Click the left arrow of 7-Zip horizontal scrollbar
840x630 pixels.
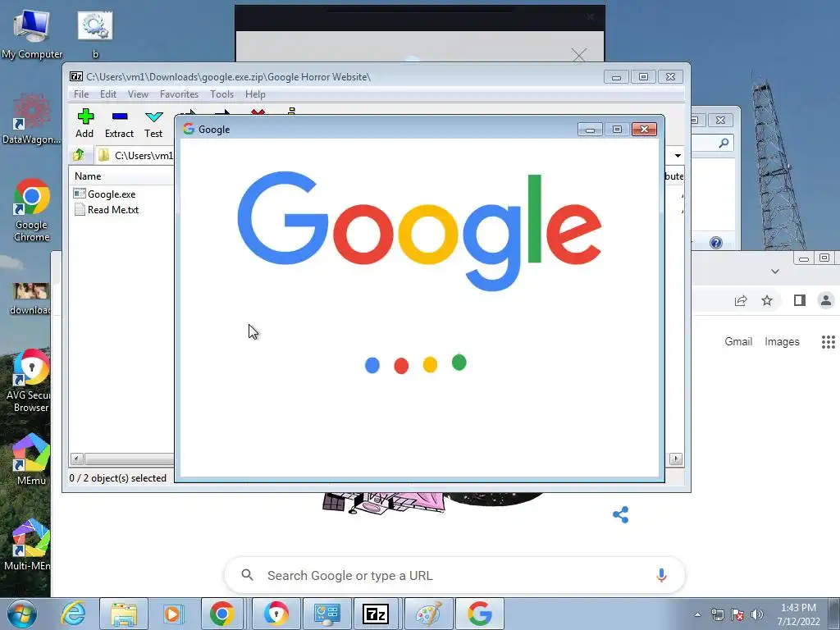coord(76,459)
